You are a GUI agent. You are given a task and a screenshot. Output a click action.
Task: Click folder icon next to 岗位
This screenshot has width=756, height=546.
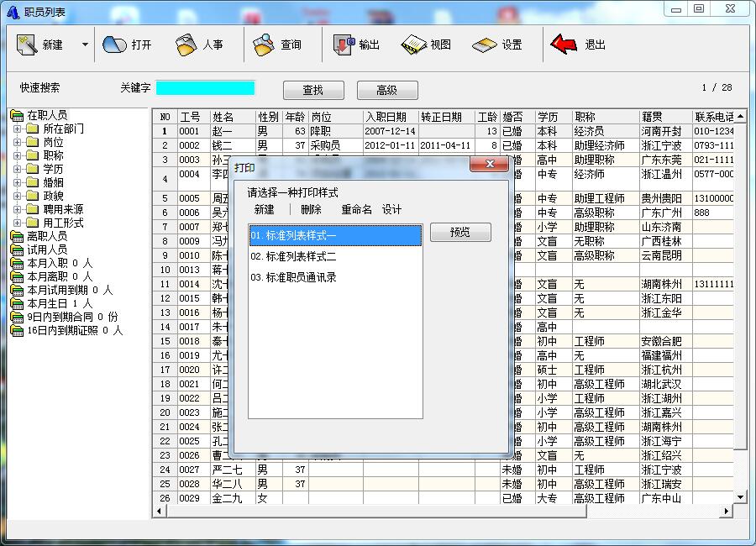tap(32, 142)
